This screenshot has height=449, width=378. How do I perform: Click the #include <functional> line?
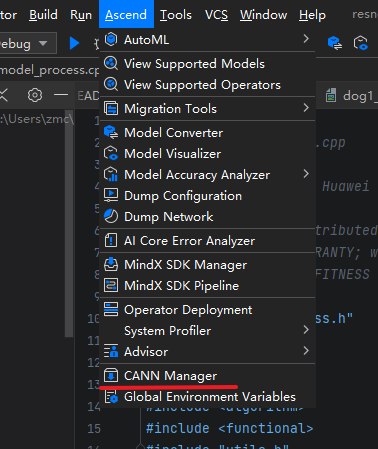pos(229,428)
